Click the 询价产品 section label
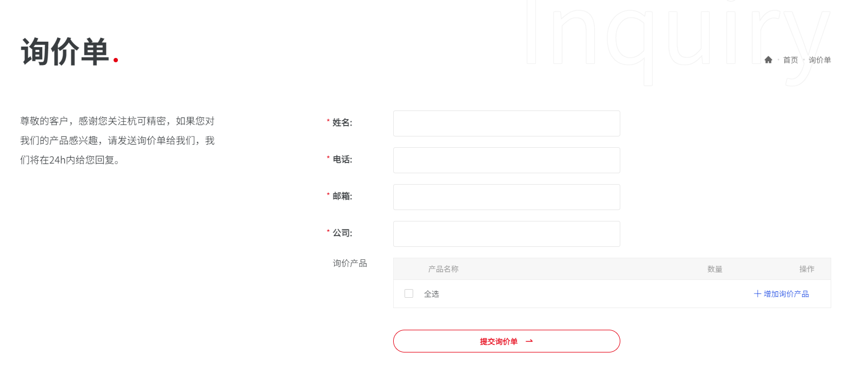 [x=350, y=263]
